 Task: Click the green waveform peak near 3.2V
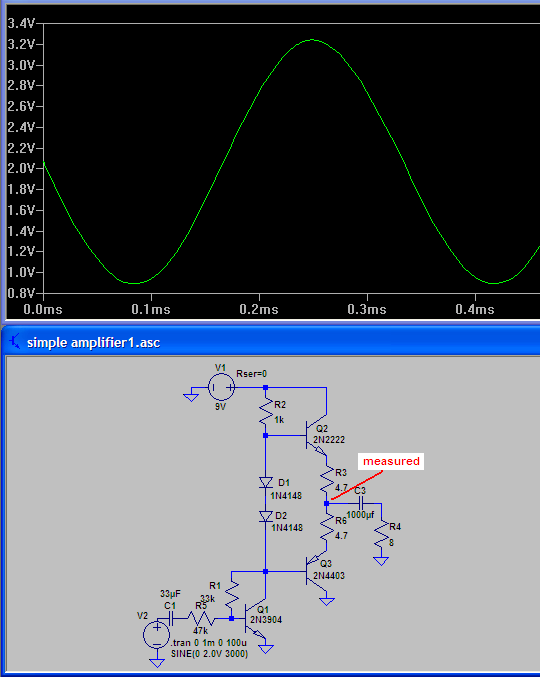pos(313,40)
